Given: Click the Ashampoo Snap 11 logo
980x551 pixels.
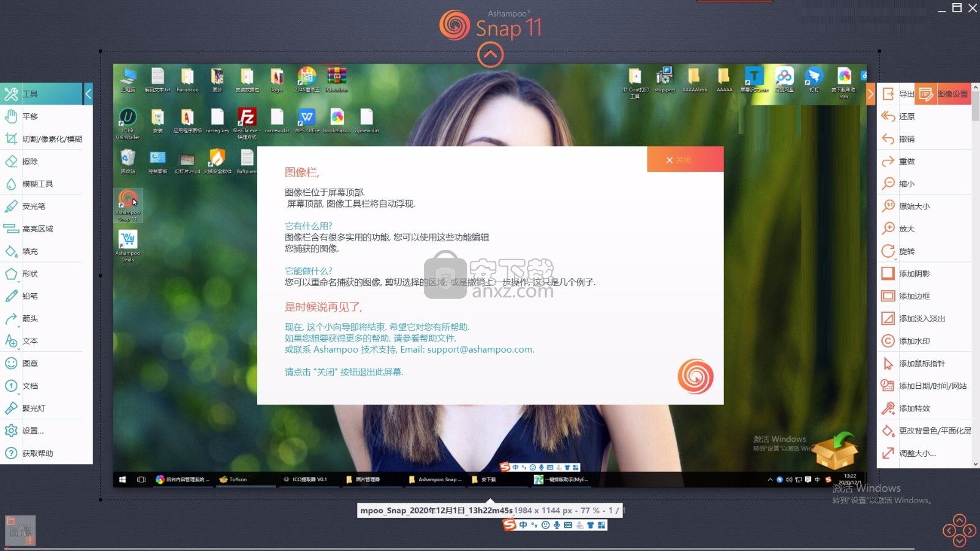Looking at the screenshot, I should coord(491,26).
